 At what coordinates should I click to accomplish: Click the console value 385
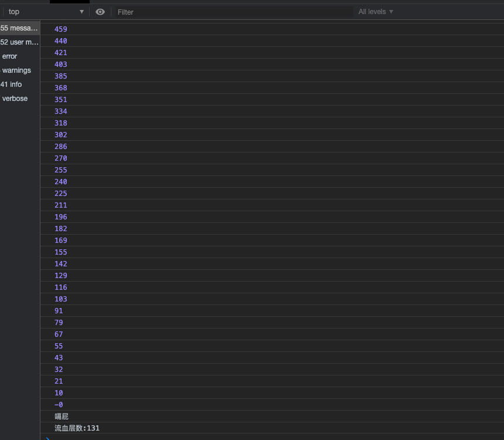[x=61, y=76]
